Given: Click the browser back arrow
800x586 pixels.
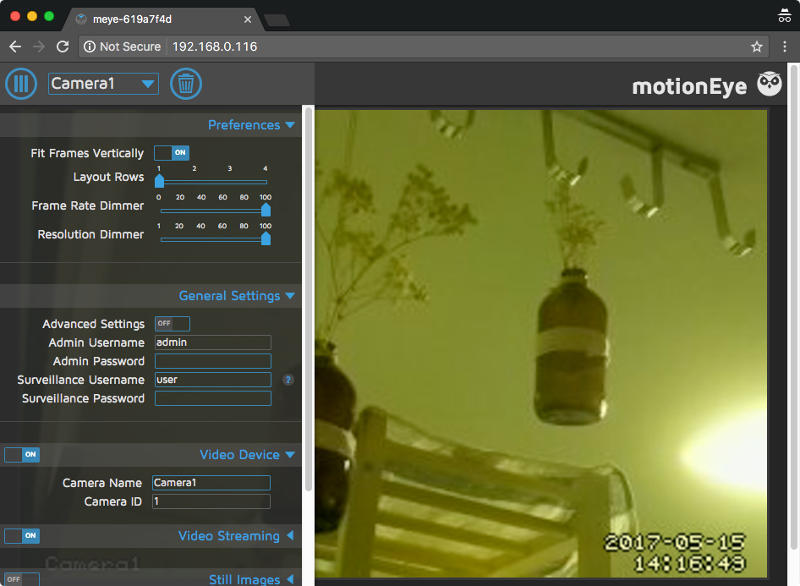Looking at the screenshot, I should click(14, 46).
